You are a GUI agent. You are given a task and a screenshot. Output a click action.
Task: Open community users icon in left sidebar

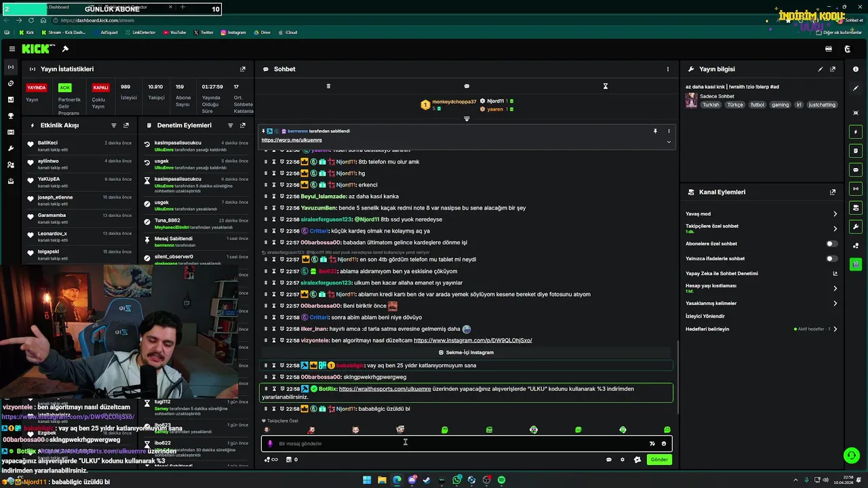tap(10, 165)
